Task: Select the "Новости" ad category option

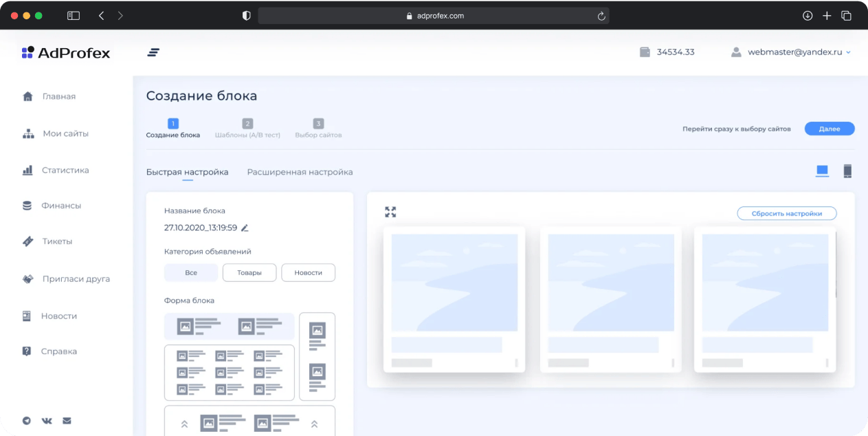Action: tap(308, 273)
